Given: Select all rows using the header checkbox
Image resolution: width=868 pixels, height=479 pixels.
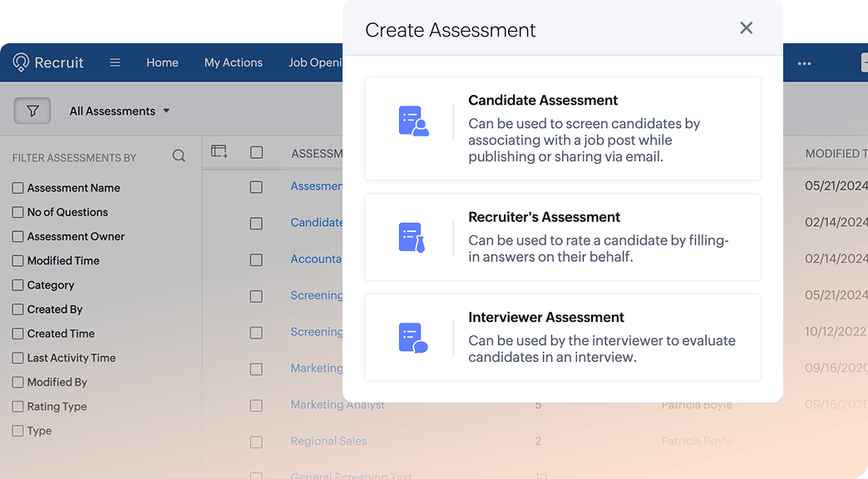Looking at the screenshot, I should pyautogui.click(x=257, y=153).
